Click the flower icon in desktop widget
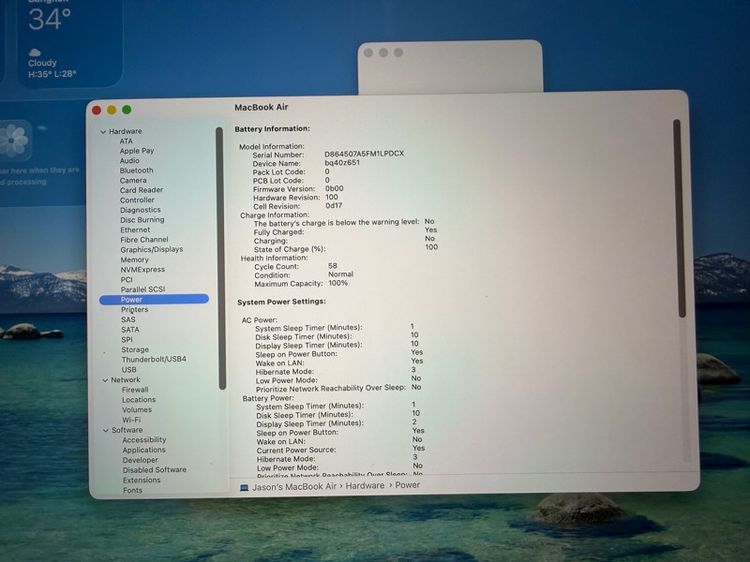750x562 pixels. (x=14, y=140)
